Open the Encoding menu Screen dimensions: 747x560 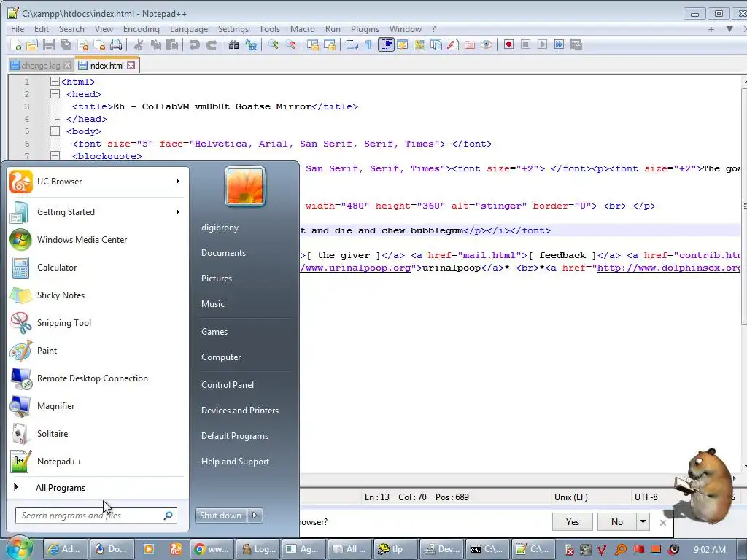coord(142,29)
